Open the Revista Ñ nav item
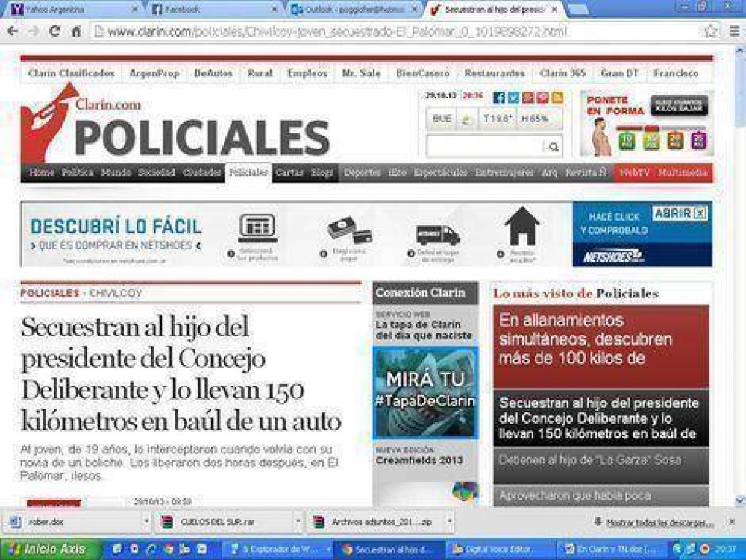 pyautogui.click(x=586, y=172)
